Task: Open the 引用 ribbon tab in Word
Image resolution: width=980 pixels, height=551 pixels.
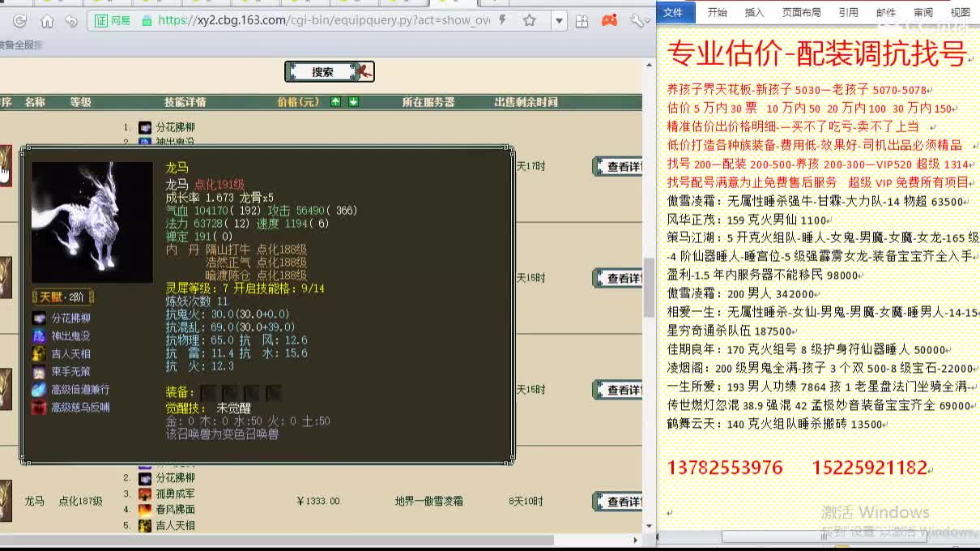Action: [x=848, y=12]
